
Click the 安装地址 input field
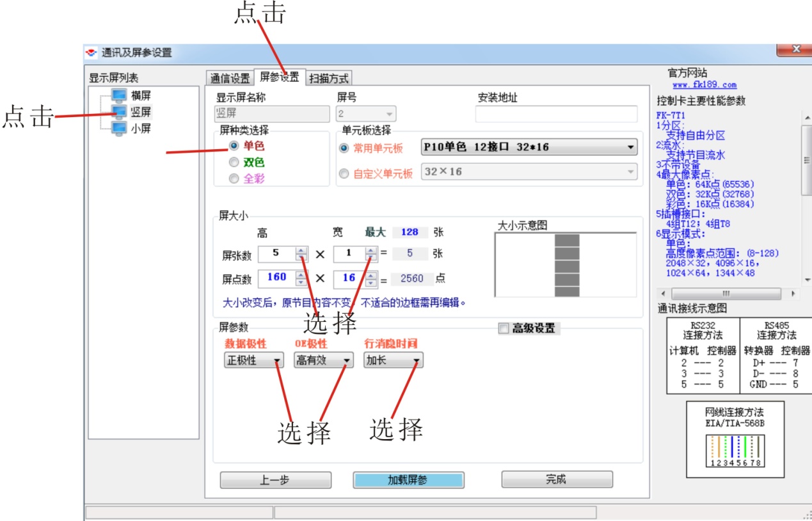click(556, 114)
